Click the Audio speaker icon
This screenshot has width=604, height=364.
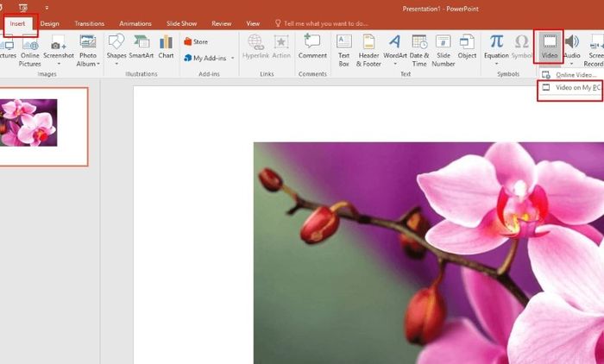[x=572, y=41]
